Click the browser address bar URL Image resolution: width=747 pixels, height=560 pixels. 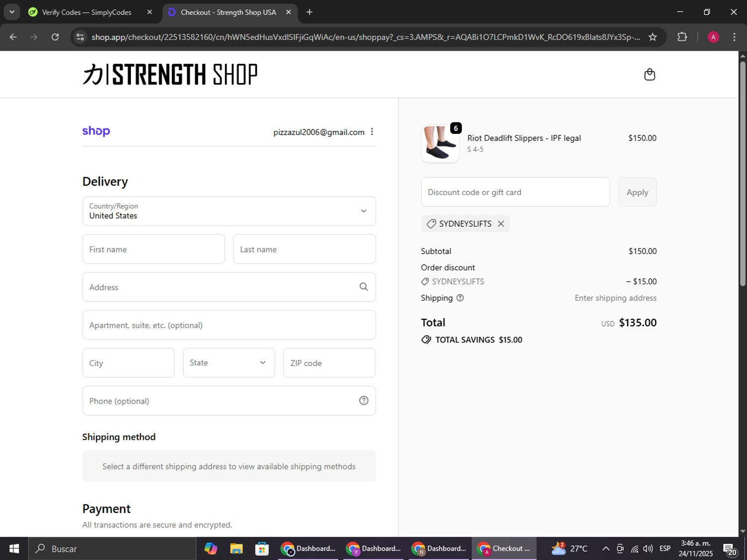366,37
